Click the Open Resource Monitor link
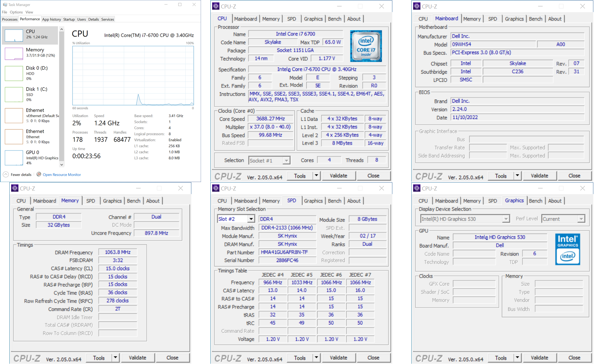603x364 pixels. tap(62, 174)
